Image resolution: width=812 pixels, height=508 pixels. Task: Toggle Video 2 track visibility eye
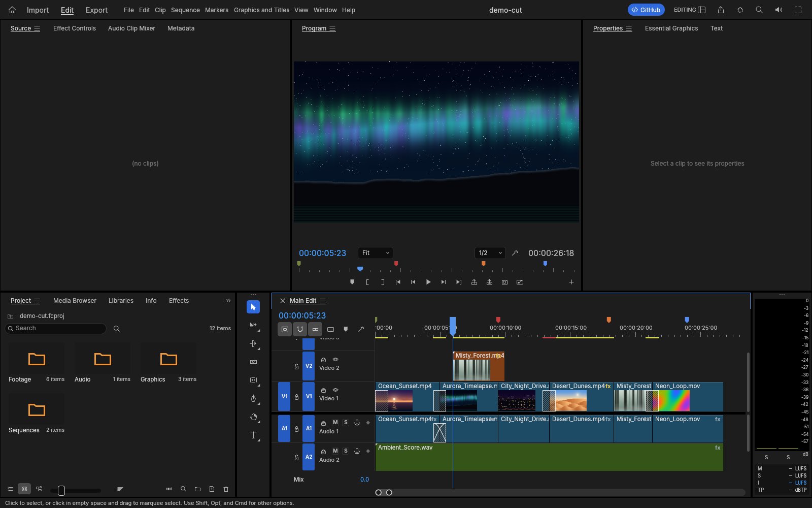point(335,359)
